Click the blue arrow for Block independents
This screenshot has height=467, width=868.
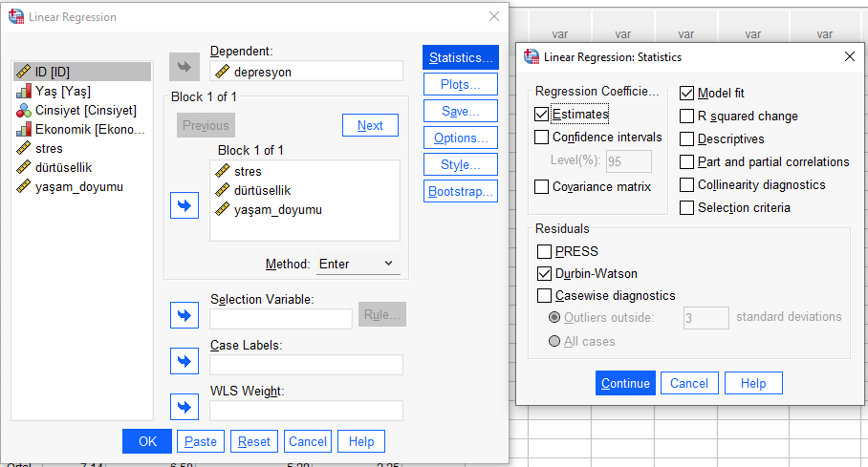point(184,206)
